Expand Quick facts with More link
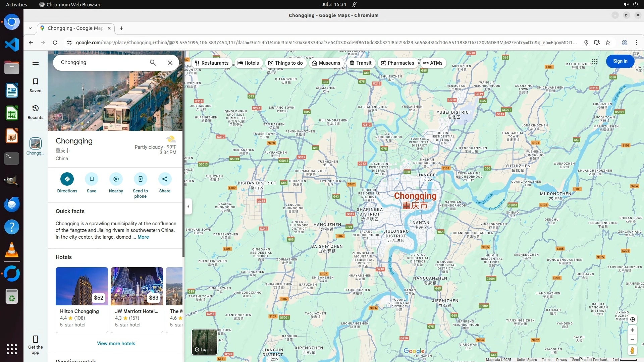Image resolution: width=644 pixels, height=362 pixels. pyautogui.click(x=143, y=237)
